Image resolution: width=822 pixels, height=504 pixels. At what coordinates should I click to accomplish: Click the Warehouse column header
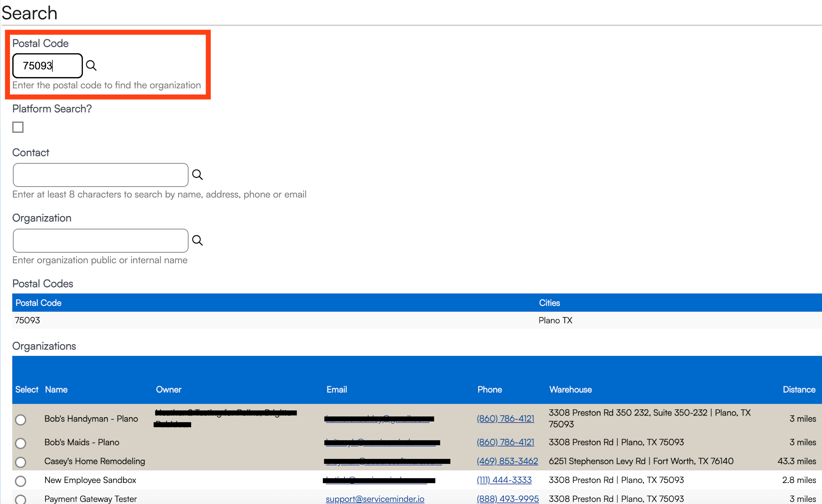571,389
